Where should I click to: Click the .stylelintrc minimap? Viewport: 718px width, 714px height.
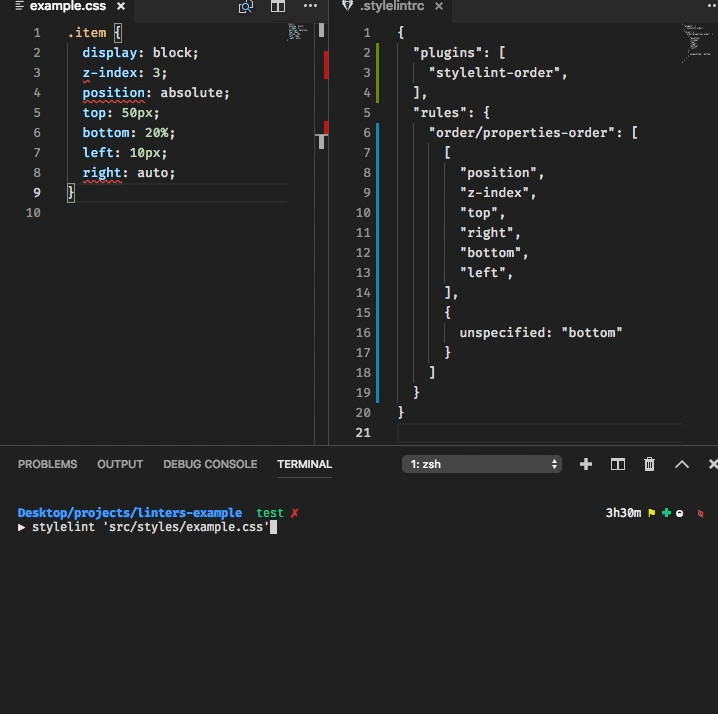point(696,43)
